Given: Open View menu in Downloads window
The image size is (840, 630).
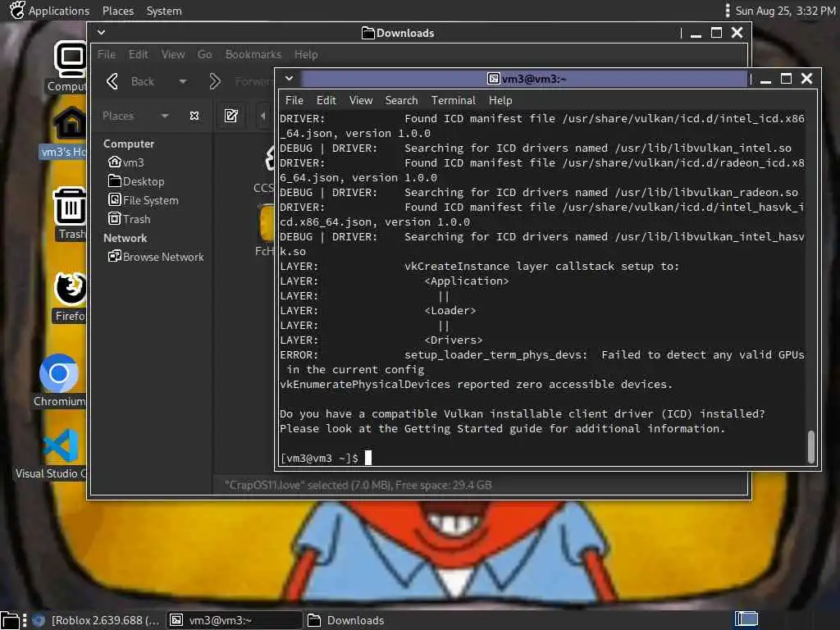Looking at the screenshot, I should pos(173,54).
